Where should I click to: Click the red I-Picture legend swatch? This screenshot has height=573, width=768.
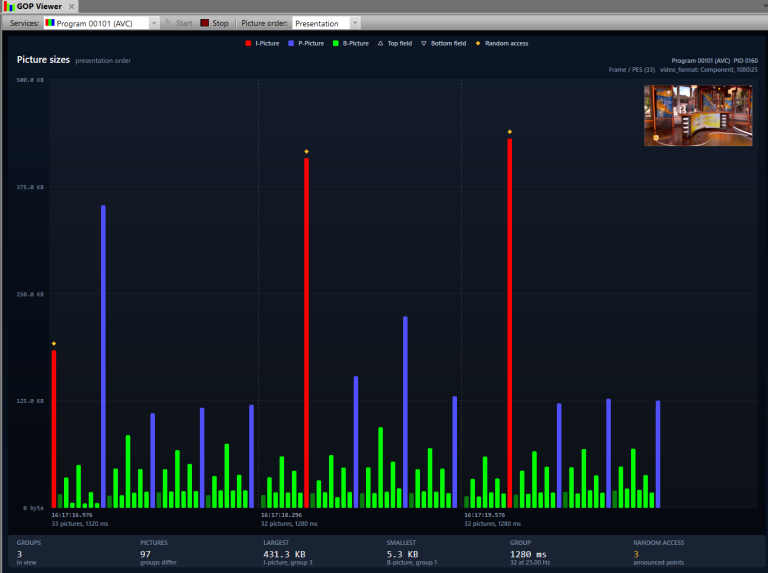[248, 44]
